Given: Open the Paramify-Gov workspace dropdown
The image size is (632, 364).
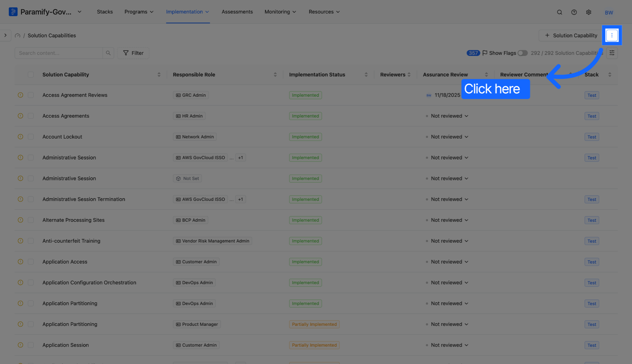Looking at the screenshot, I should pyautogui.click(x=80, y=12).
